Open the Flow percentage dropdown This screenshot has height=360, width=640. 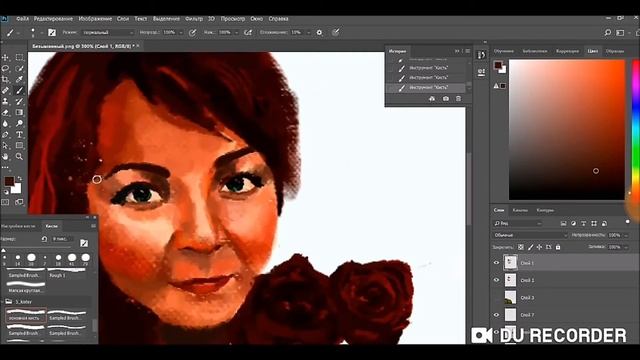(x=236, y=32)
